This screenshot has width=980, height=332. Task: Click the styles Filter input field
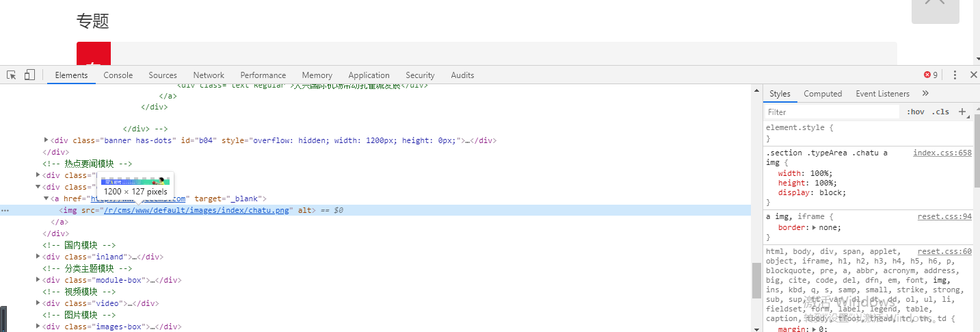[831, 112]
